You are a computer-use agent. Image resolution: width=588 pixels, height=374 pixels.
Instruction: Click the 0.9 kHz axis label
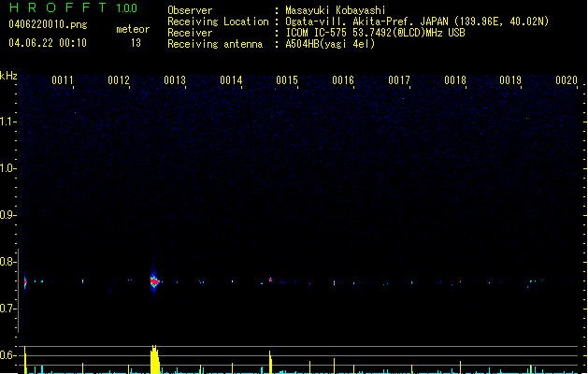point(7,215)
